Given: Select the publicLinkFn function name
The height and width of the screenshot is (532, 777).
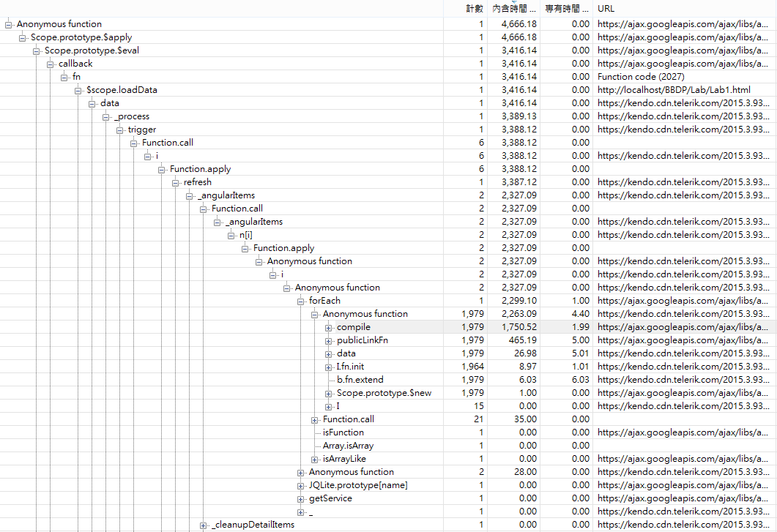Looking at the screenshot, I should [363, 340].
